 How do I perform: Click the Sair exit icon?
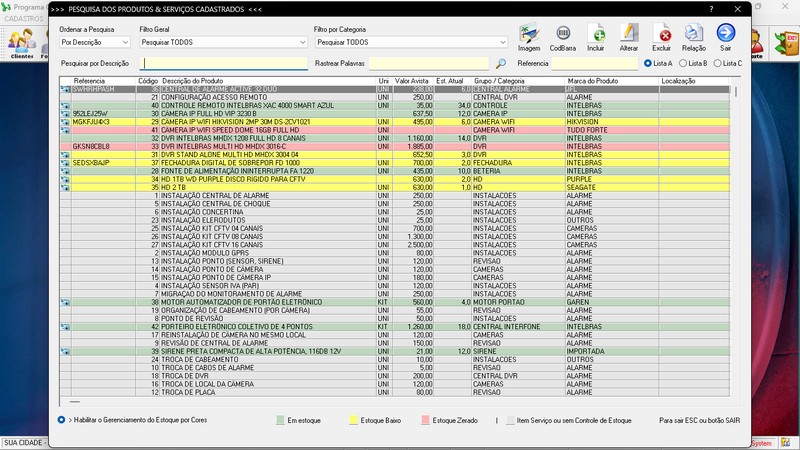(725, 36)
